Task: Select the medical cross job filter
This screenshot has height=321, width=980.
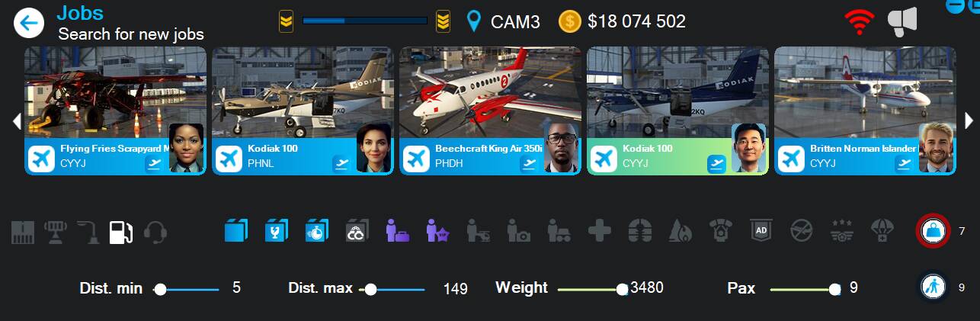Action: (x=599, y=230)
